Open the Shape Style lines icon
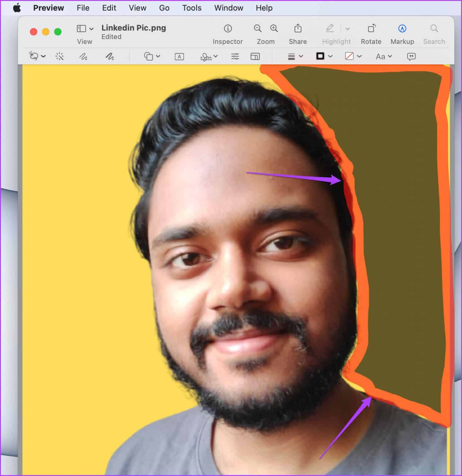The height and width of the screenshot is (476, 462). [x=291, y=56]
